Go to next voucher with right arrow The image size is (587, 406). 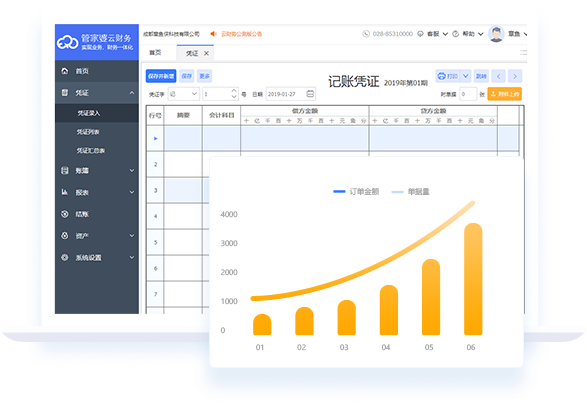515,76
